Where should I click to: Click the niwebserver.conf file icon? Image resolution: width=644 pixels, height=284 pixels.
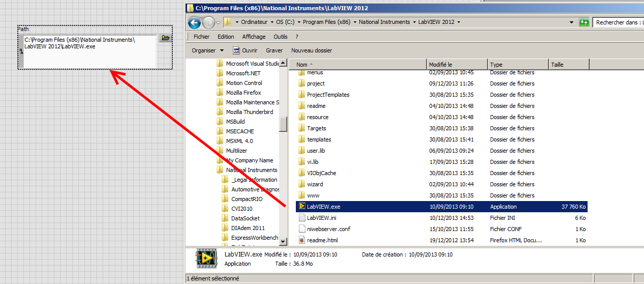point(301,229)
